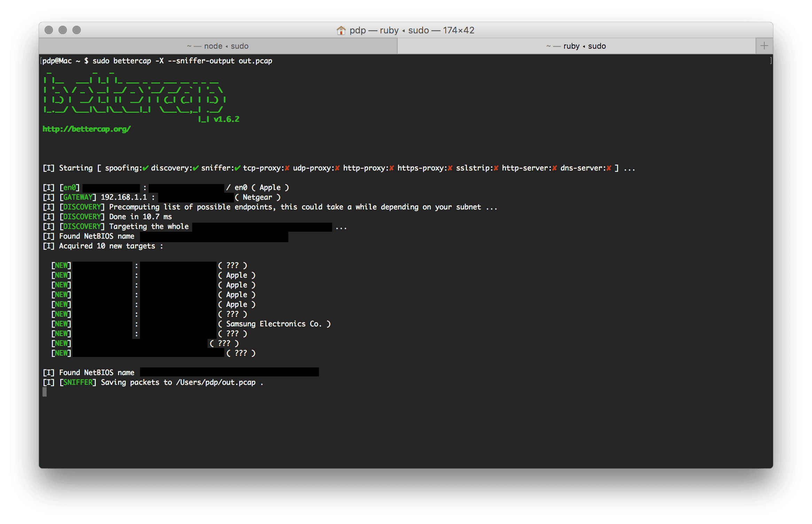Click the 'Done in 10.7 ms' text
The image size is (812, 524).
pos(141,217)
